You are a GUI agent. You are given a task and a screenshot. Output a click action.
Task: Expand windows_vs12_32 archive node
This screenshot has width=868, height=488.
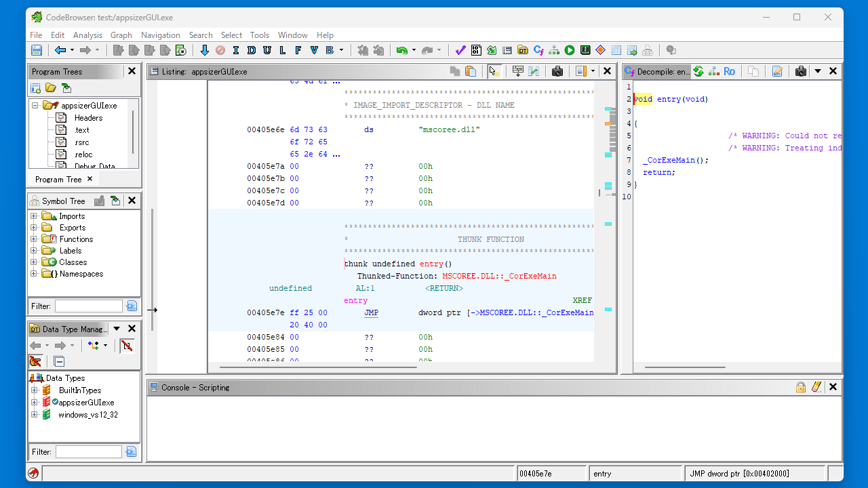click(x=35, y=415)
